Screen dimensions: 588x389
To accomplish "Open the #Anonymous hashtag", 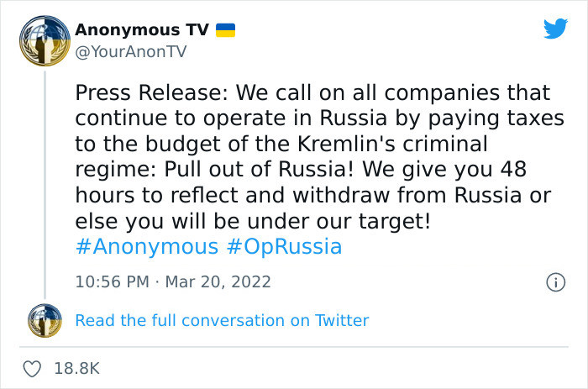I will 147,247.
